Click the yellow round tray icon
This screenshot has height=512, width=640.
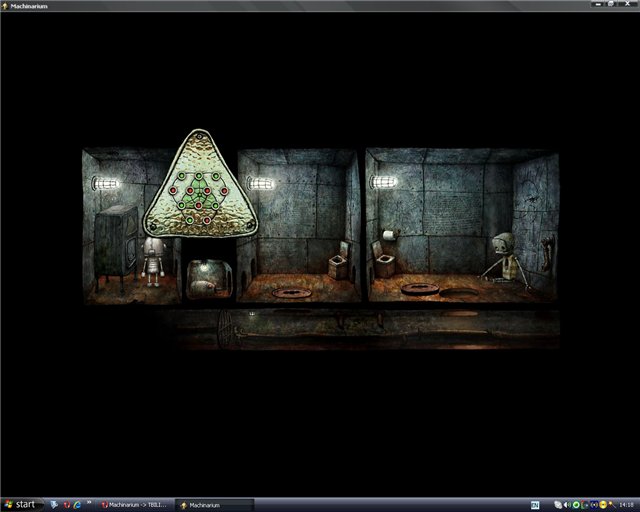[x=603, y=505]
